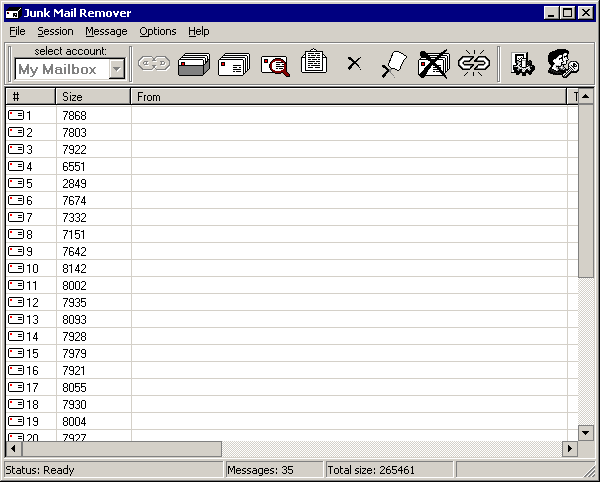
Task: Click the horizontal scrollbar left arrow
Action: (13, 448)
